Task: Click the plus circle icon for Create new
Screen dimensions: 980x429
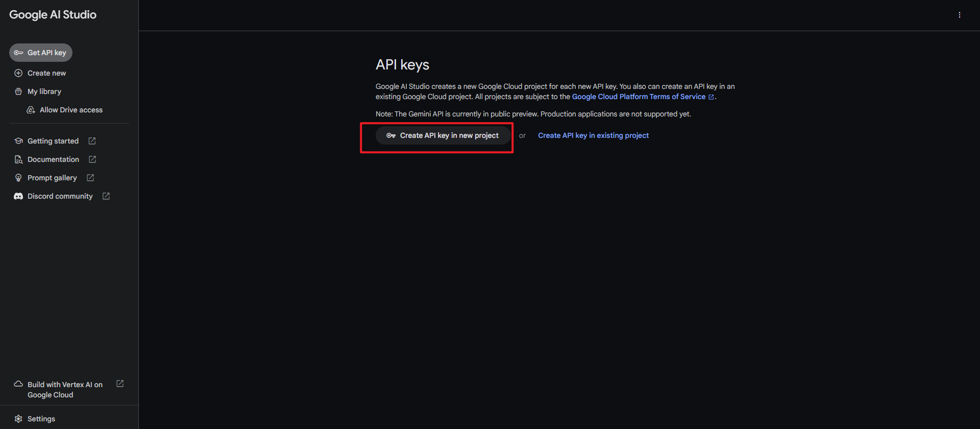Action: (x=18, y=73)
